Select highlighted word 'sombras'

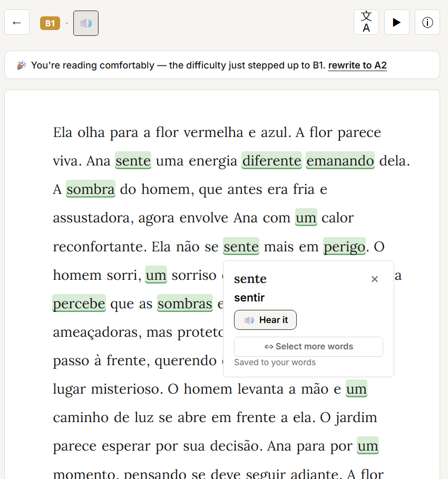coord(185,304)
